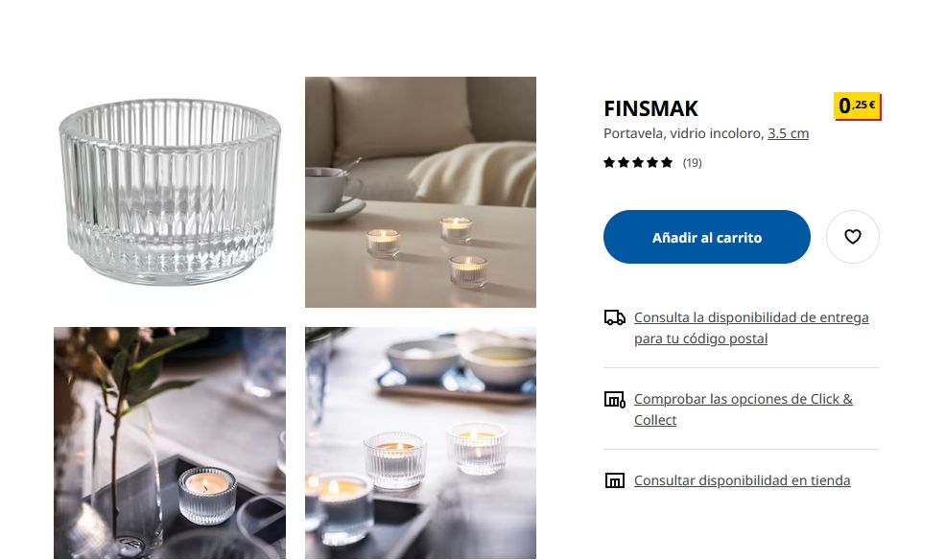This screenshot has width=945, height=560.
Task: Open Consultar disponibilidad en tienda link
Action: (742, 480)
